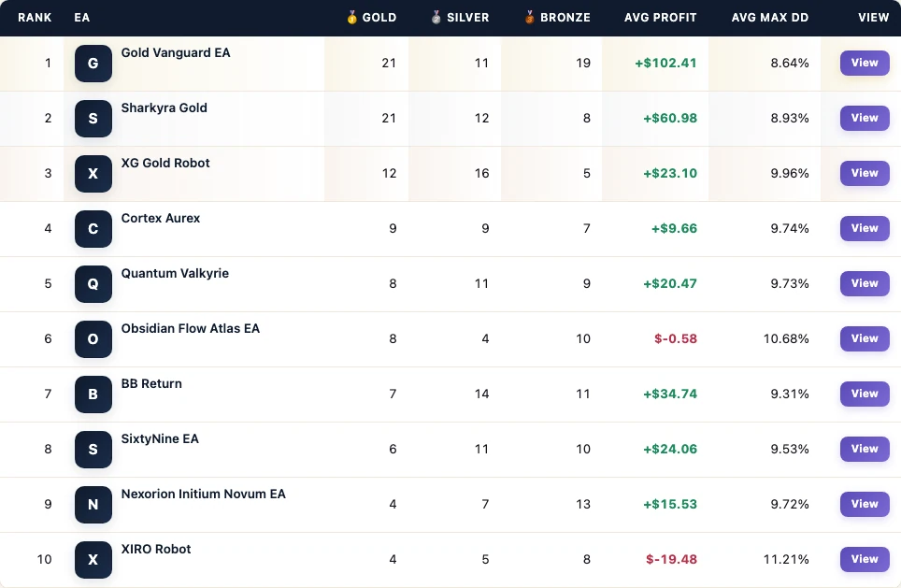Click the silver medal icon in header

436,17
